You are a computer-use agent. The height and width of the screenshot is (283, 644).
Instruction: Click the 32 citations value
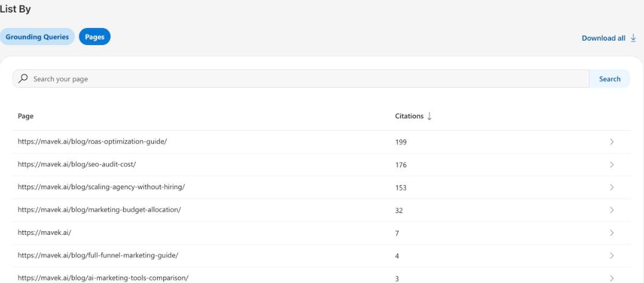(x=399, y=211)
